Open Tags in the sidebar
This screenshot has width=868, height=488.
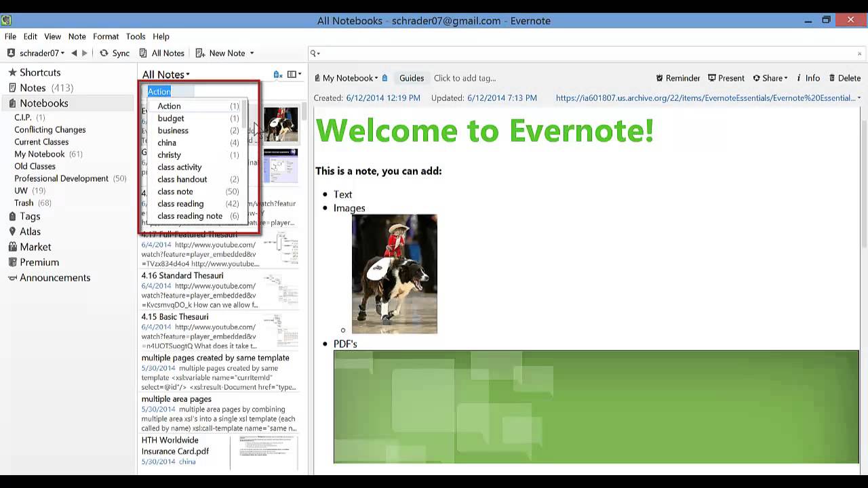tap(24, 216)
